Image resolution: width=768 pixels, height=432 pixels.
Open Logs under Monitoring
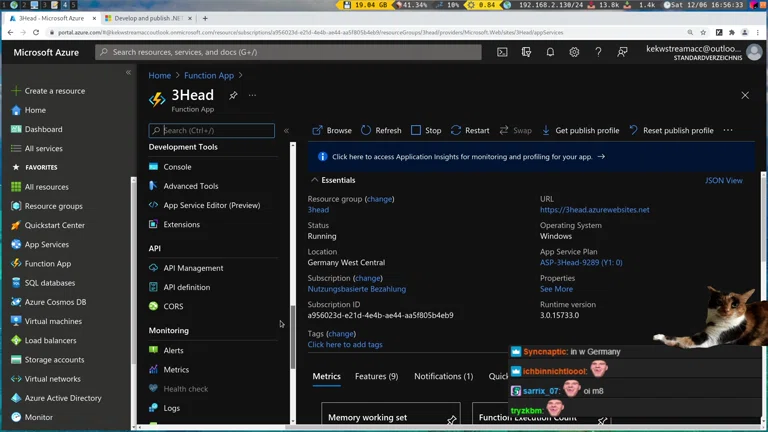pyautogui.click(x=171, y=408)
